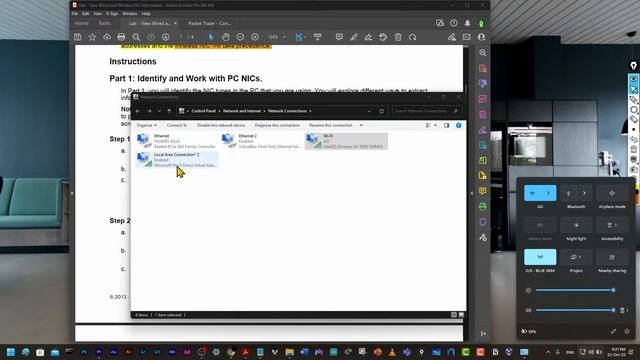Image resolution: width=640 pixels, height=360 pixels.
Task: Click the next page down-arrow icon in Acrobat
Action: [x=165, y=37]
